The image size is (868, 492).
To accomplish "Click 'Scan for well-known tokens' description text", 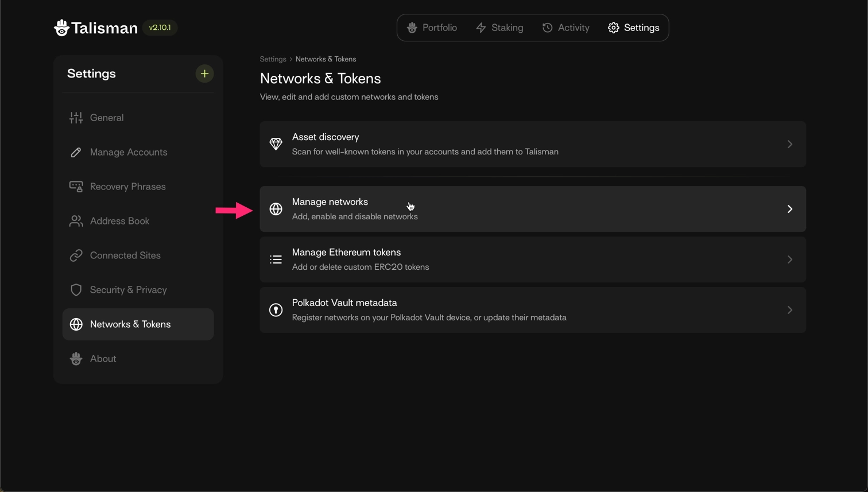I will [x=425, y=152].
